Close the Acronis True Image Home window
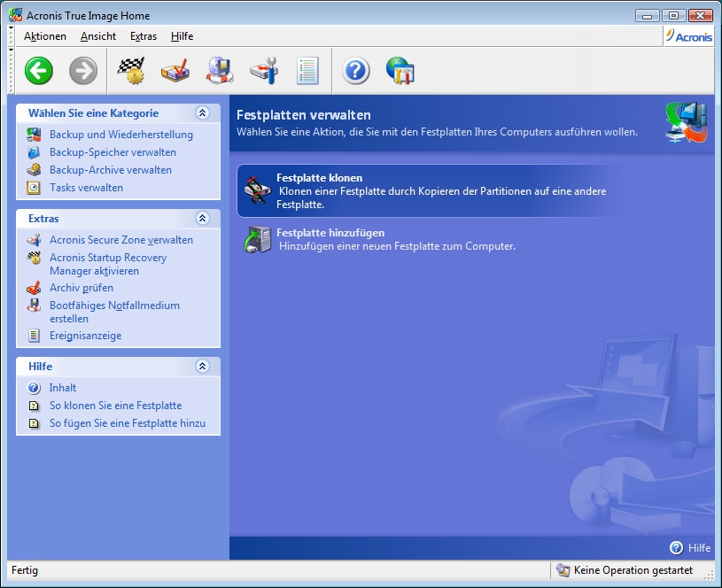The height and width of the screenshot is (588, 722). coord(701,16)
